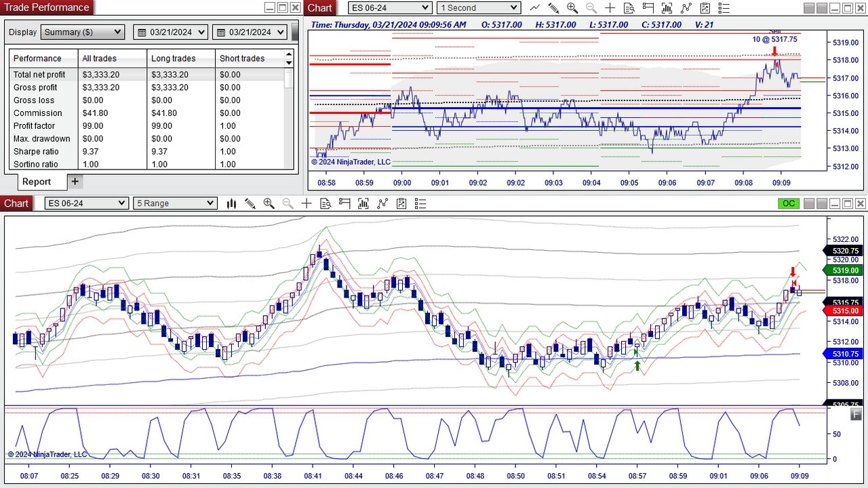Click the green 5319.00 price marker

tap(843, 270)
